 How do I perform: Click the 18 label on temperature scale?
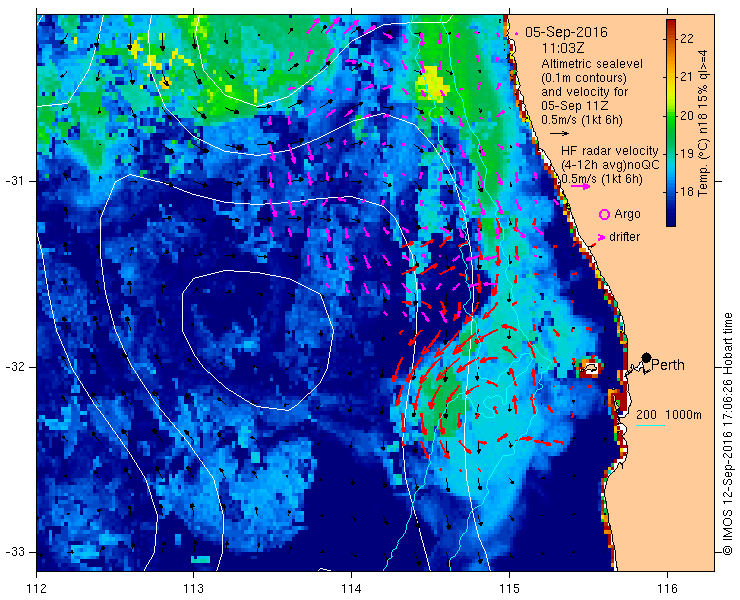(687, 192)
